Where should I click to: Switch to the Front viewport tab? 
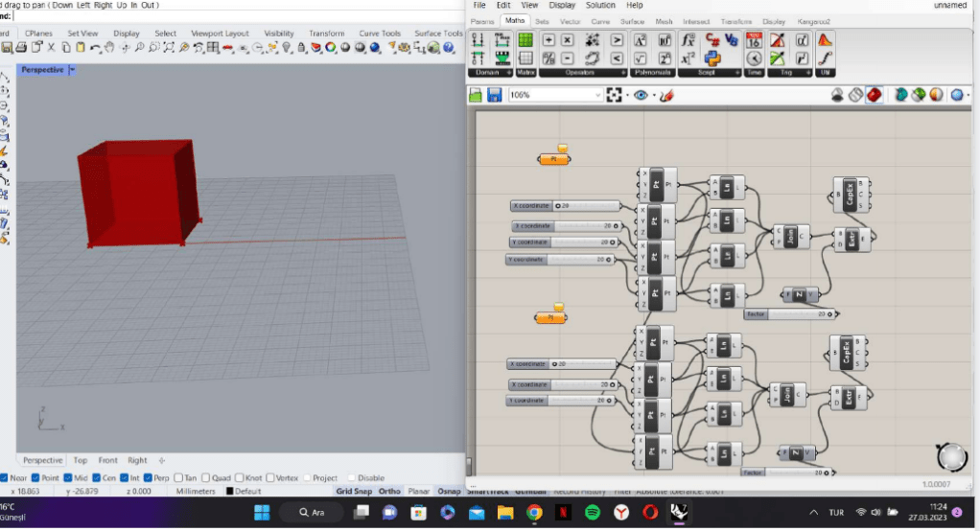click(107, 460)
